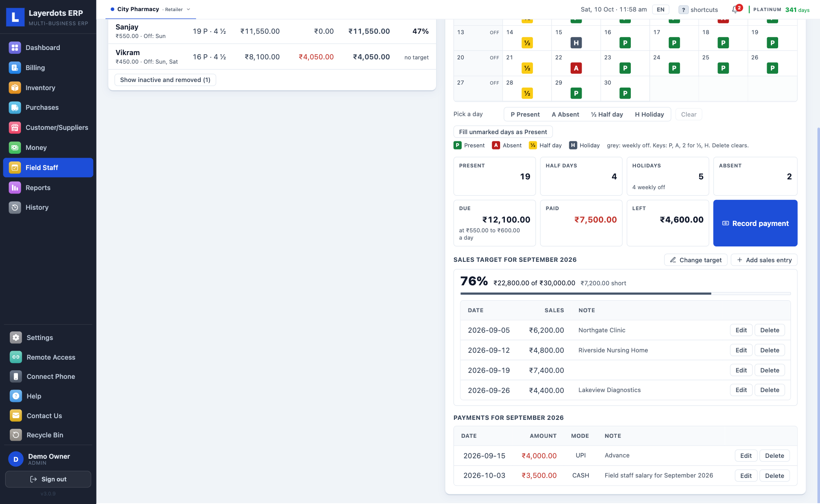Click the Layerdots ERP logo
Image resolution: width=820 pixels, height=504 pixels.
[15, 17]
